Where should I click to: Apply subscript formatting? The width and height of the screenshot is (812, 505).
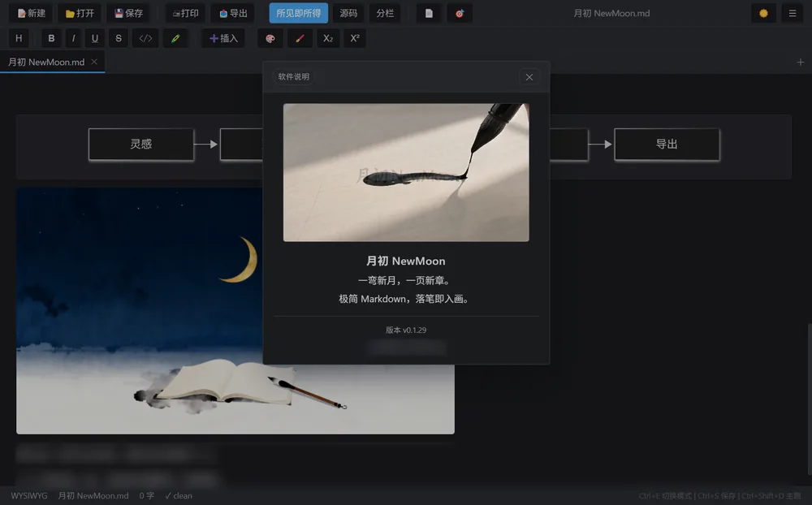click(328, 38)
